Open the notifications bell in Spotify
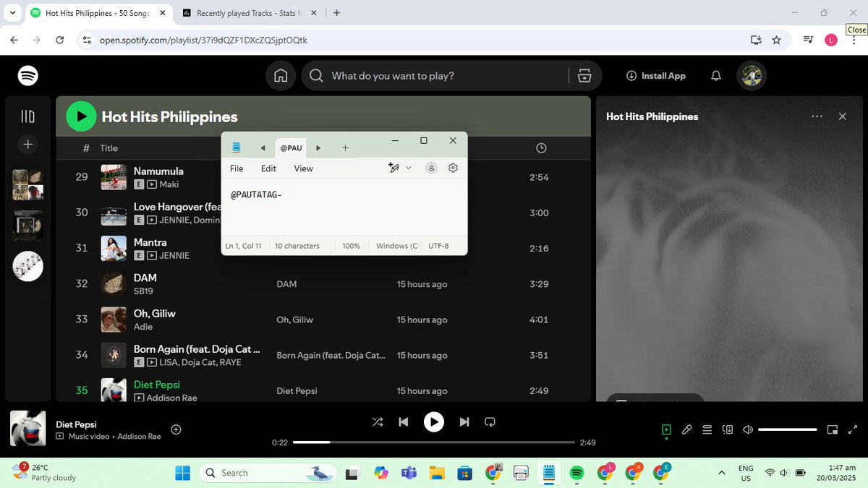 [x=716, y=76]
